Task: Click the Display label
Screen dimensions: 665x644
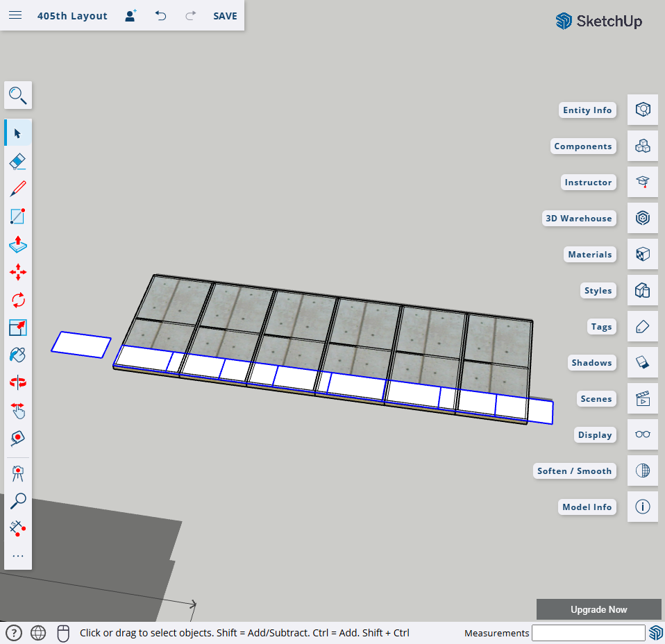Action: (x=595, y=435)
